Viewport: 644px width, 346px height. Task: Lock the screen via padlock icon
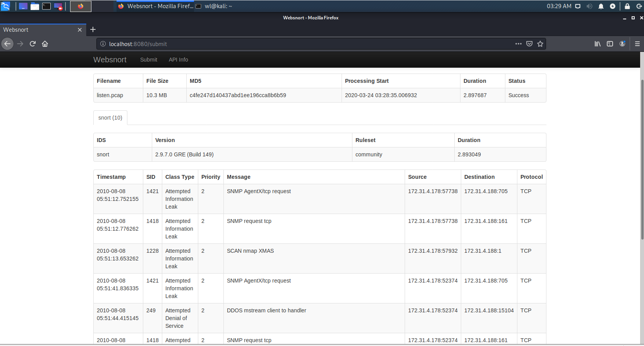[x=627, y=6]
